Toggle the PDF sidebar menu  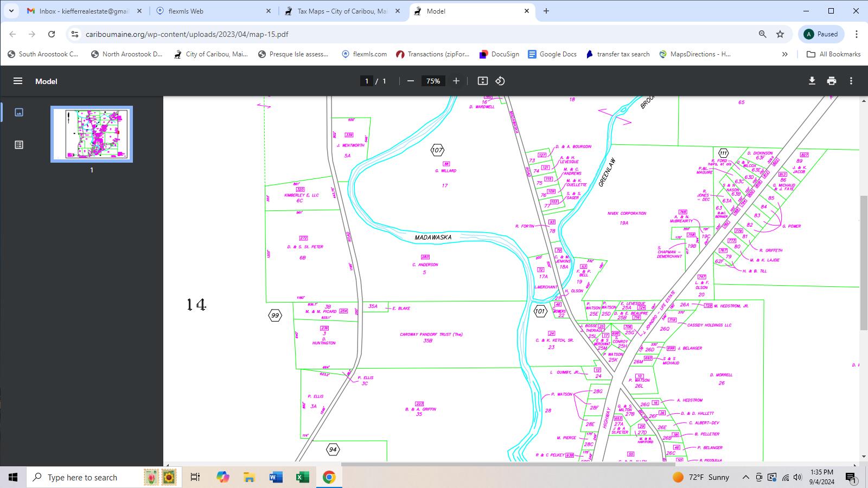click(x=18, y=81)
